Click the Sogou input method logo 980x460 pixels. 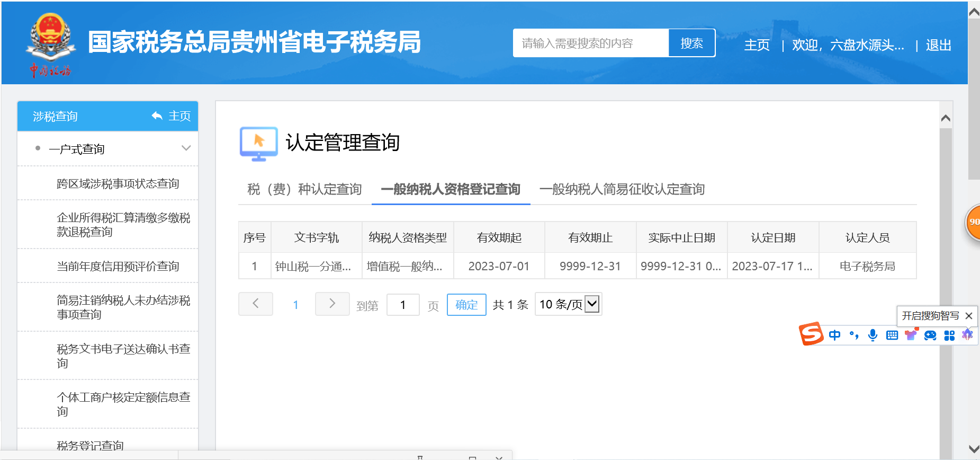click(811, 334)
